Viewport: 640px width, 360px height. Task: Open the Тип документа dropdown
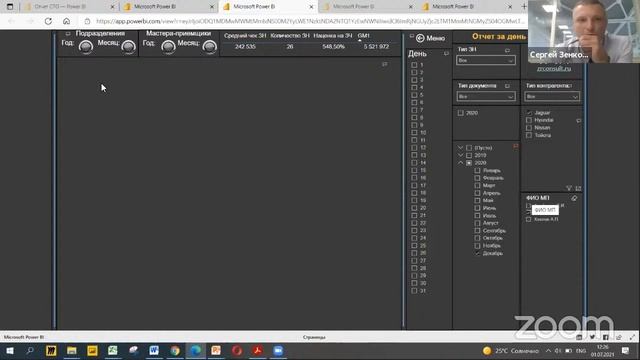pos(486,97)
